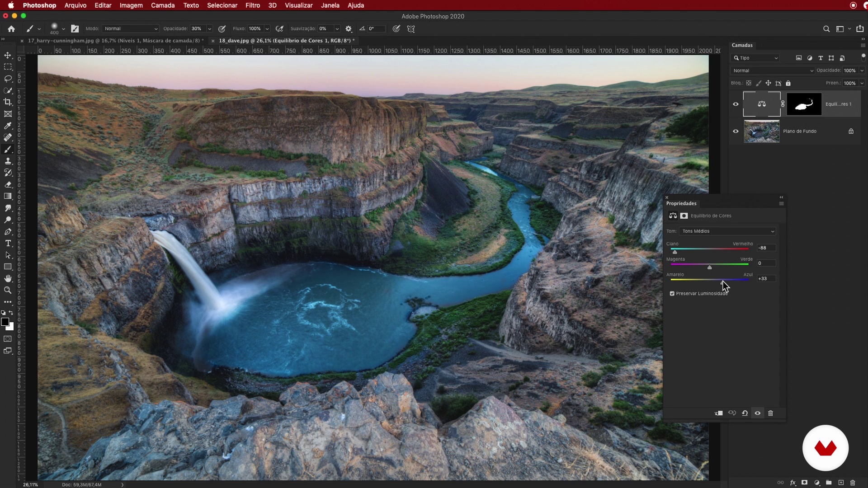Open layer filter Tipo dropdown
Screen dimensions: 868x488
(x=755, y=58)
